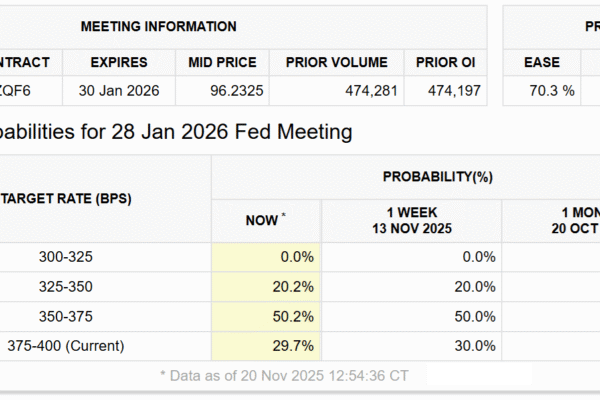Select the PROBABILITY(%) header
Viewport: 600px width, 400px height.
coord(438,177)
